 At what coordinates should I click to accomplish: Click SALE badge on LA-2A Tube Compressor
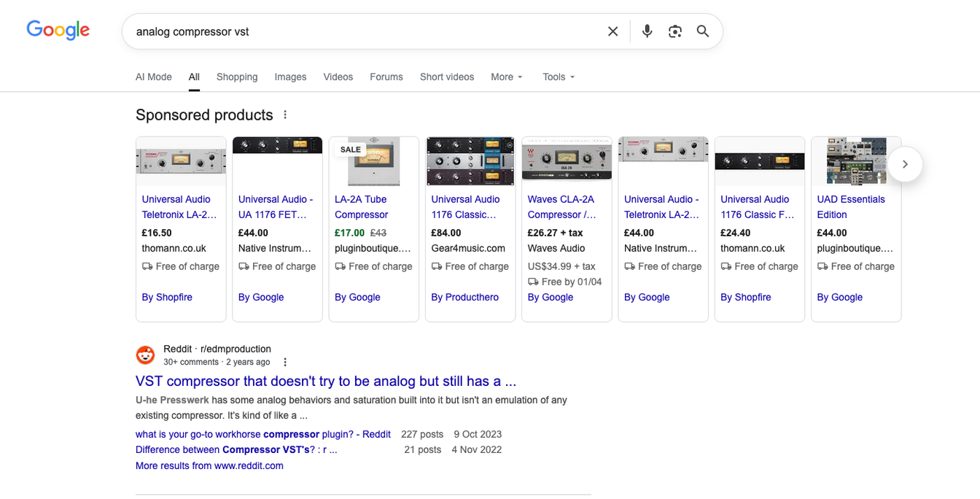(351, 149)
